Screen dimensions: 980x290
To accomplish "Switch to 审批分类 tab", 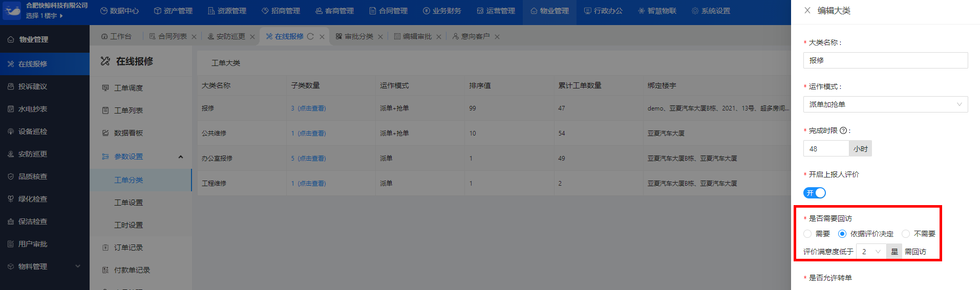I will tap(354, 36).
